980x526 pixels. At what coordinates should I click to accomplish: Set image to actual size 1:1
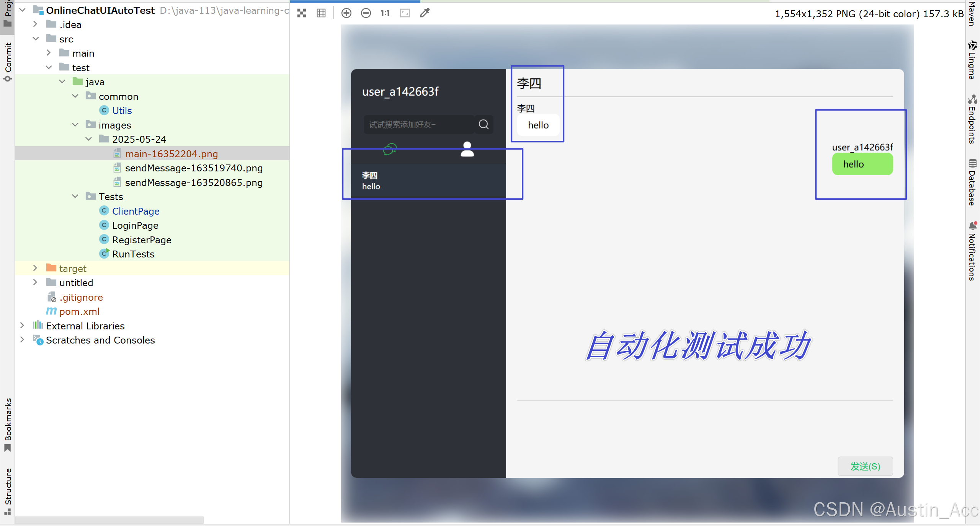(385, 13)
